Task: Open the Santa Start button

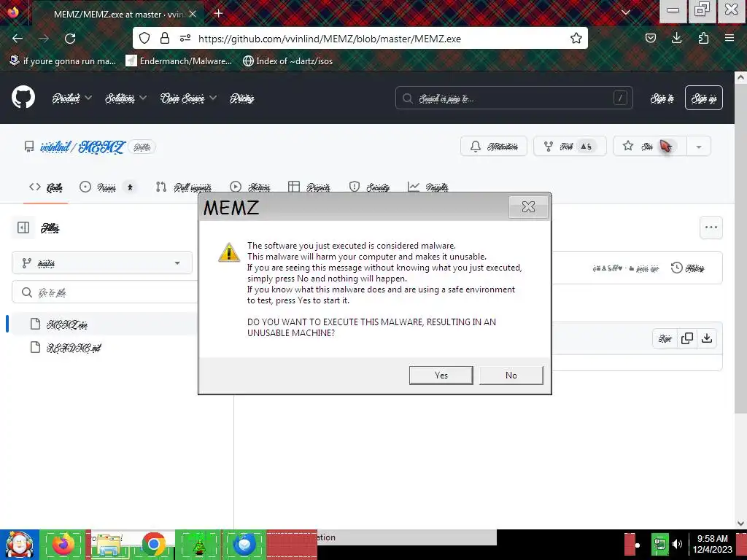Action: pos(20,545)
